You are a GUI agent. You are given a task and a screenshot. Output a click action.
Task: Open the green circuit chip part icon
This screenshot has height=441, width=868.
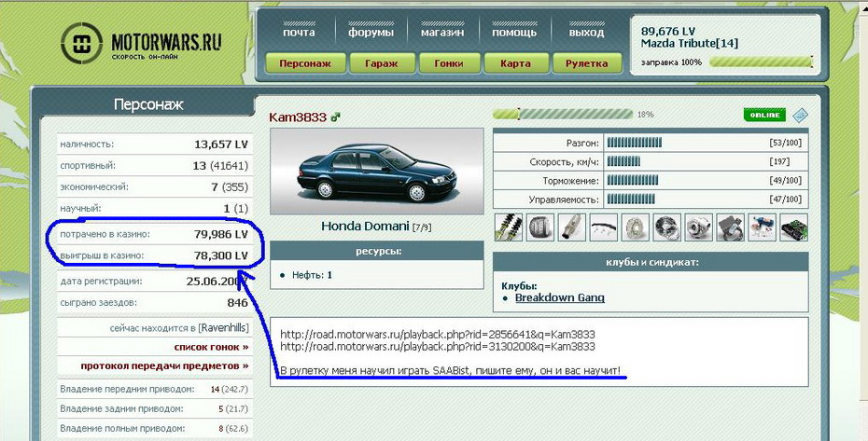coord(794,227)
